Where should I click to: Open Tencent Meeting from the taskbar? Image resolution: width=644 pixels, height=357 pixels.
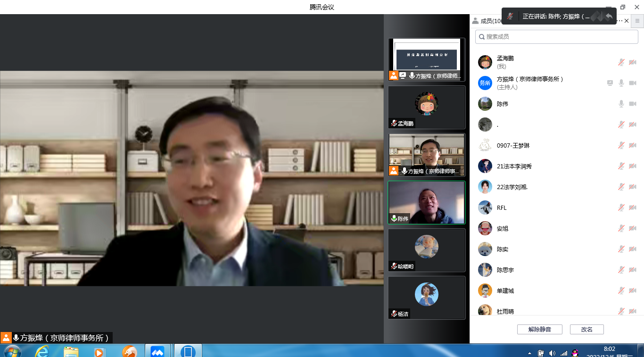tap(157, 352)
